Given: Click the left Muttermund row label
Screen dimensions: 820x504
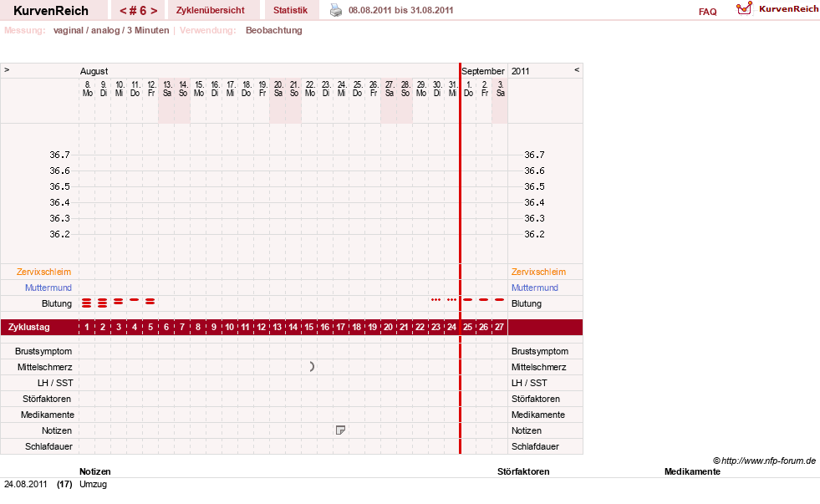Looking at the screenshot, I should click(48, 288).
